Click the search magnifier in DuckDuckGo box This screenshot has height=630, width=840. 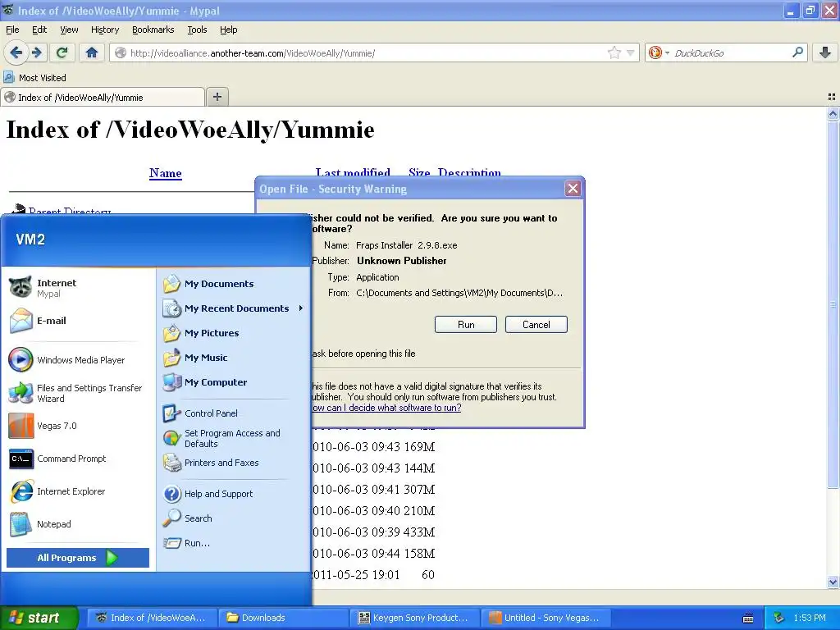797,52
